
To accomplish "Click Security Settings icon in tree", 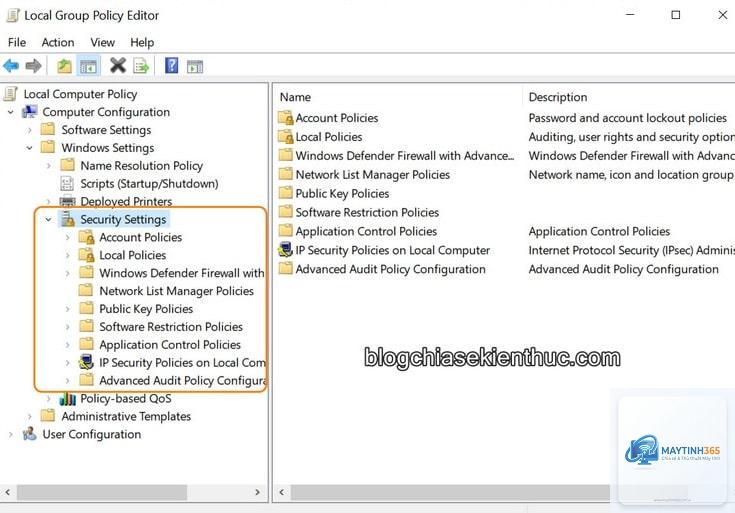I will [68, 219].
